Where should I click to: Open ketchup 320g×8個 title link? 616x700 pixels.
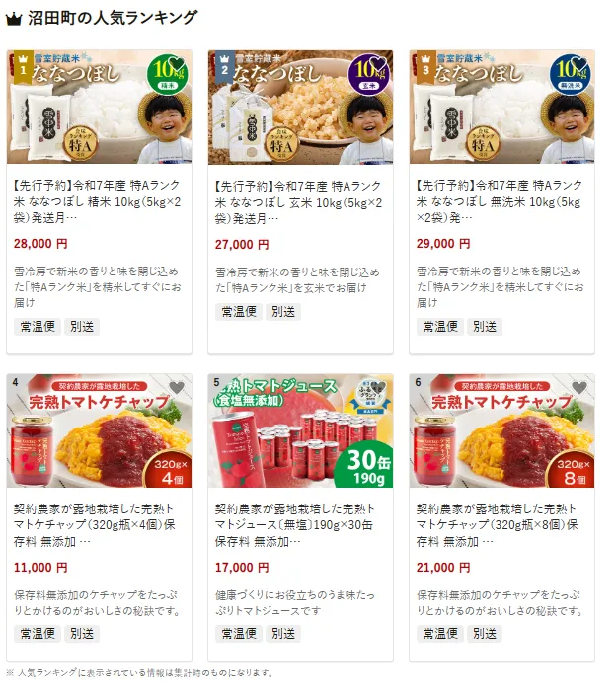coord(498,525)
